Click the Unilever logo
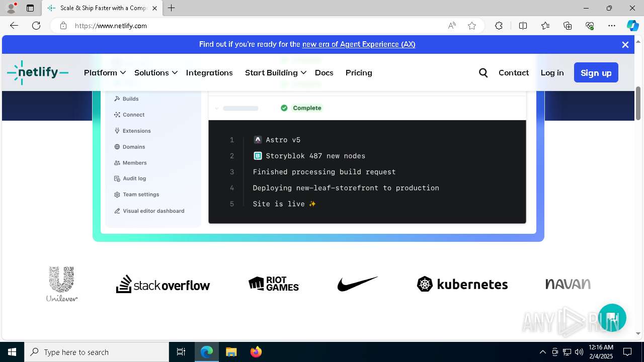This screenshot has width=644, height=362. click(62, 284)
